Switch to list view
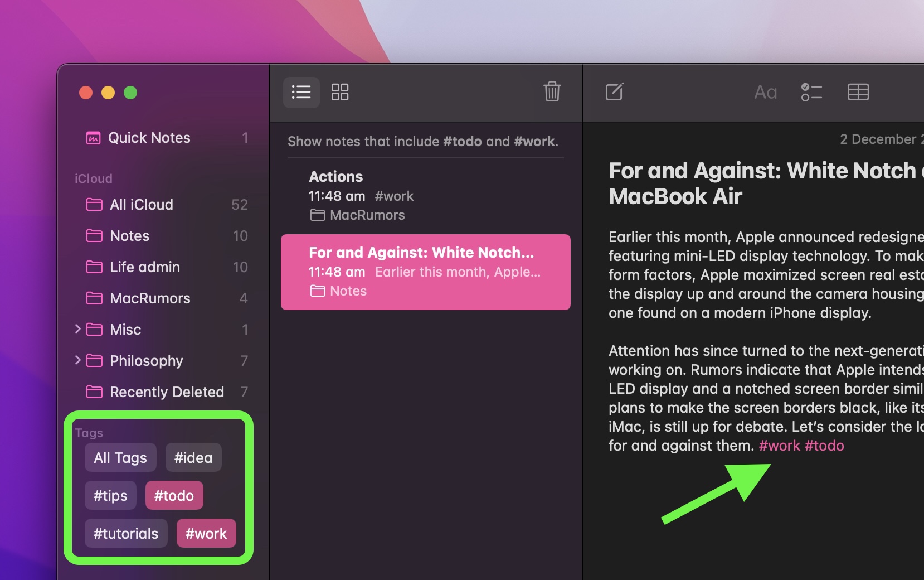Viewport: 924px width, 580px height. click(x=301, y=92)
